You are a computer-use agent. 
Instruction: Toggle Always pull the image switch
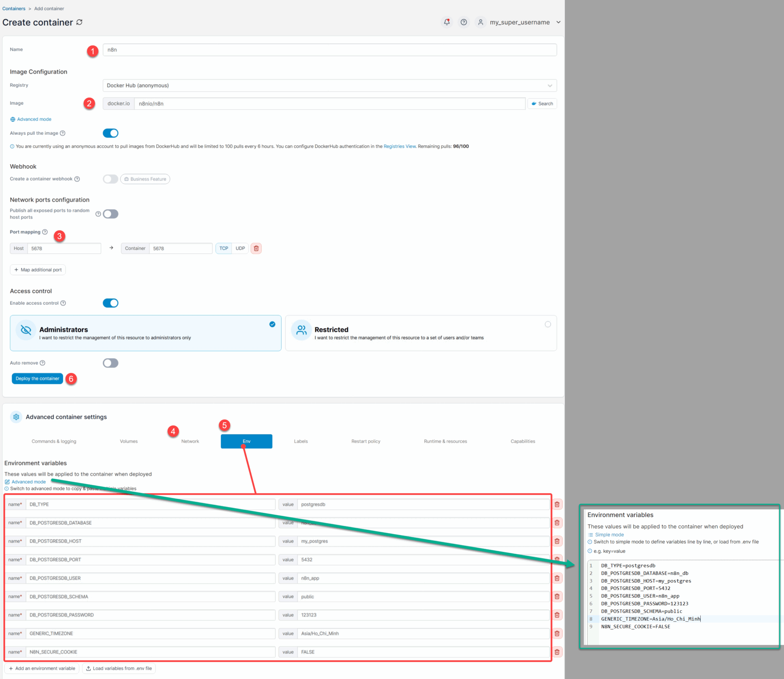[111, 133]
